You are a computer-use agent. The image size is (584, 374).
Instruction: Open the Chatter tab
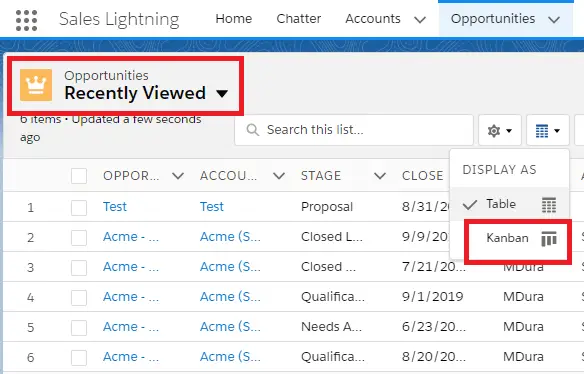tap(299, 19)
